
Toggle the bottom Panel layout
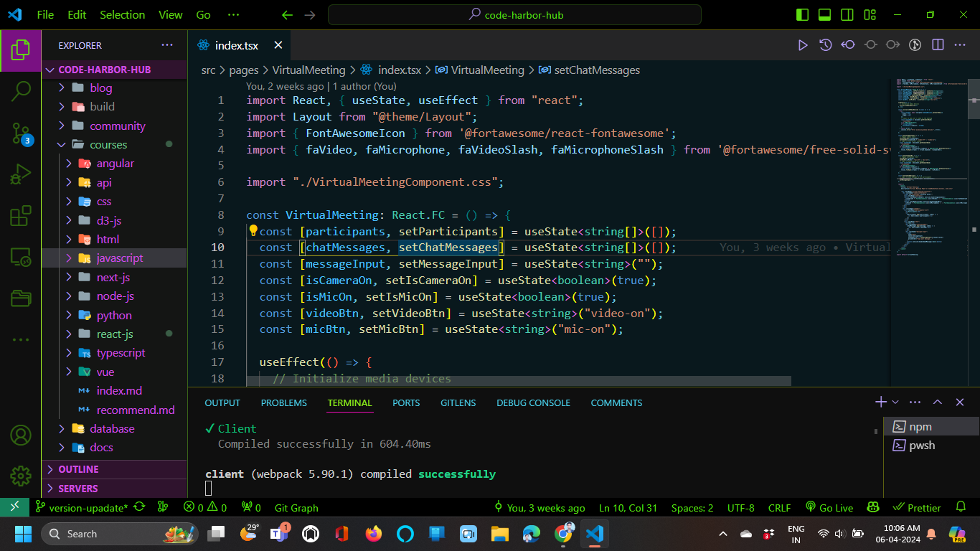(825, 14)
